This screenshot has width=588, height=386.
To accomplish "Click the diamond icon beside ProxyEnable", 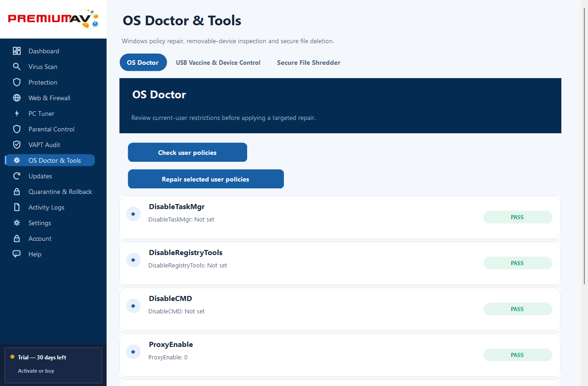I will [x=133, y=352].
